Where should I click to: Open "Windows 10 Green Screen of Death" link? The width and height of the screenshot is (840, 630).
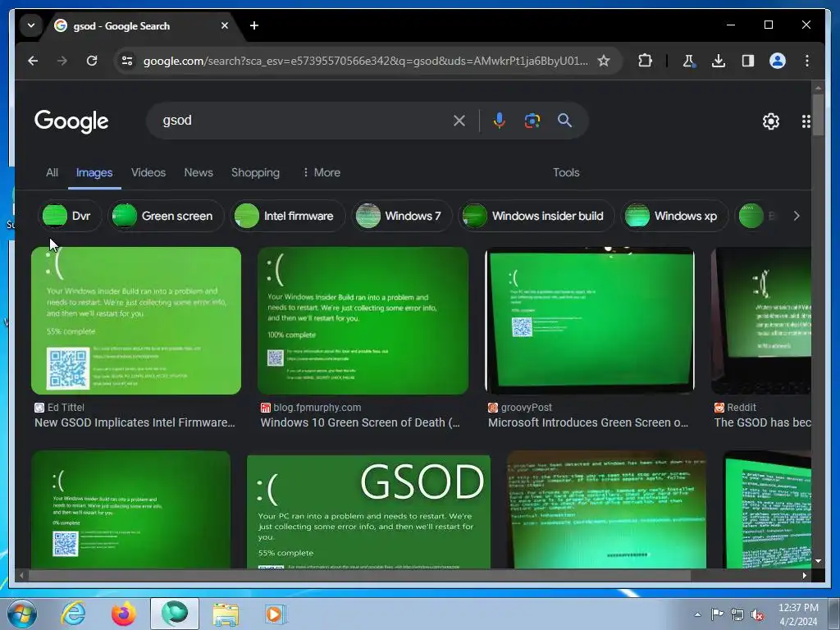click(360, 422)
